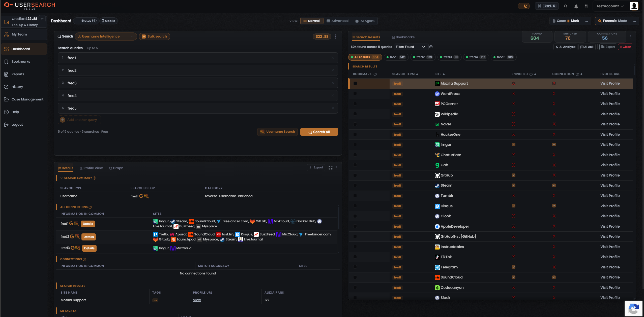Screen dimensions: 644x317
Task: Sort by Search Term column
Action: [x=405, y=74]
